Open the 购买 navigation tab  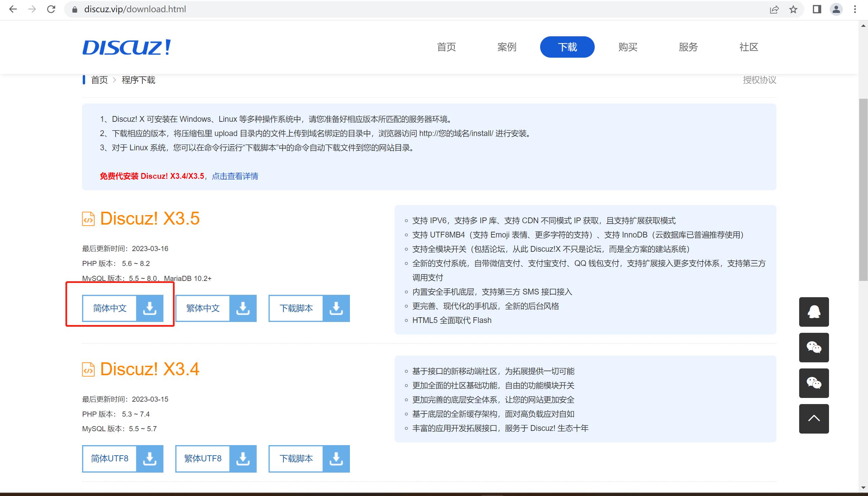(628, 47)
